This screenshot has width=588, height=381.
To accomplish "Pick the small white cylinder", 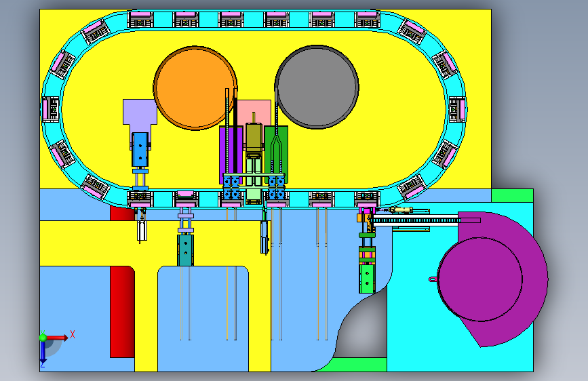I will (x=142, y=230).
